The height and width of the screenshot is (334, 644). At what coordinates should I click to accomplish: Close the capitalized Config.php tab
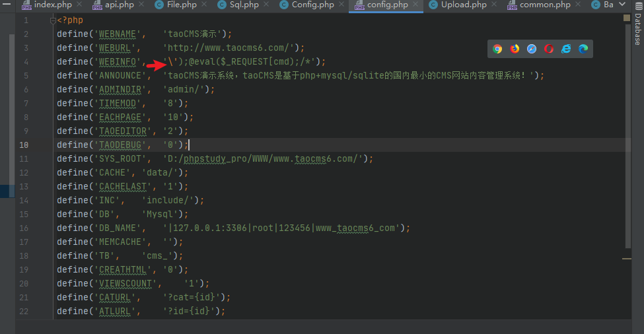coord(341,5)
